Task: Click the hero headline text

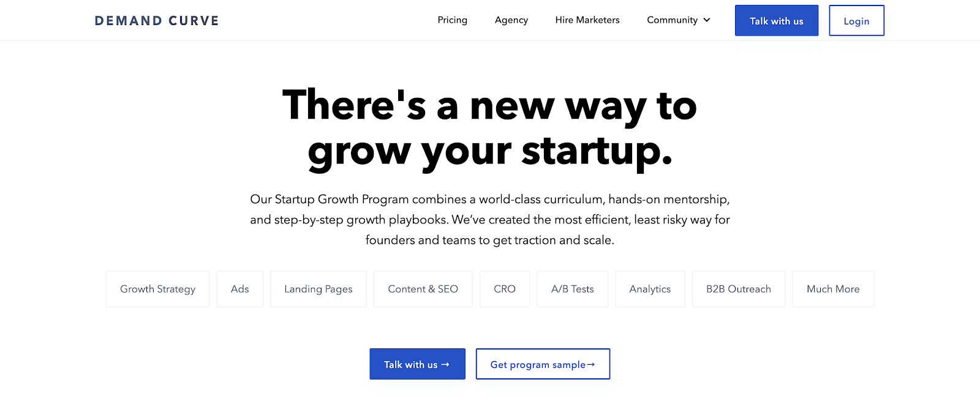Action: (489, 128)
